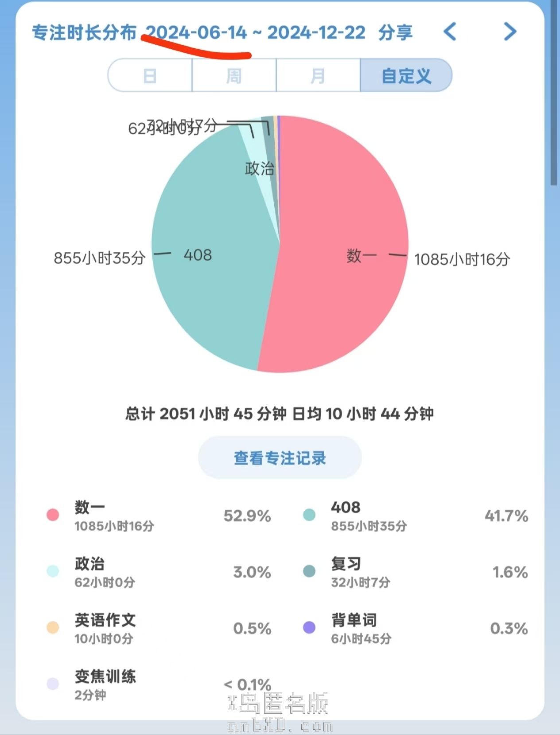Click the pink 数一 pie slice
The width and height of the screenshot is (560, 735).
point(337,288)
